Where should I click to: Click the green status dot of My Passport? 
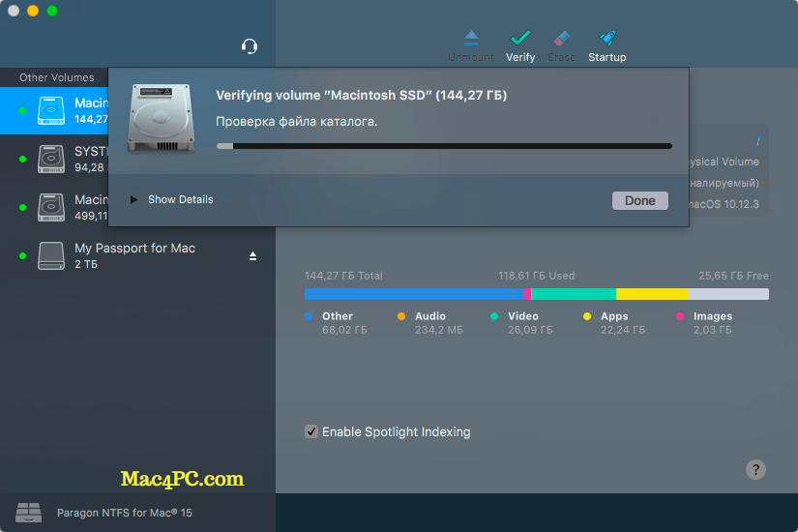coord(22,255)
